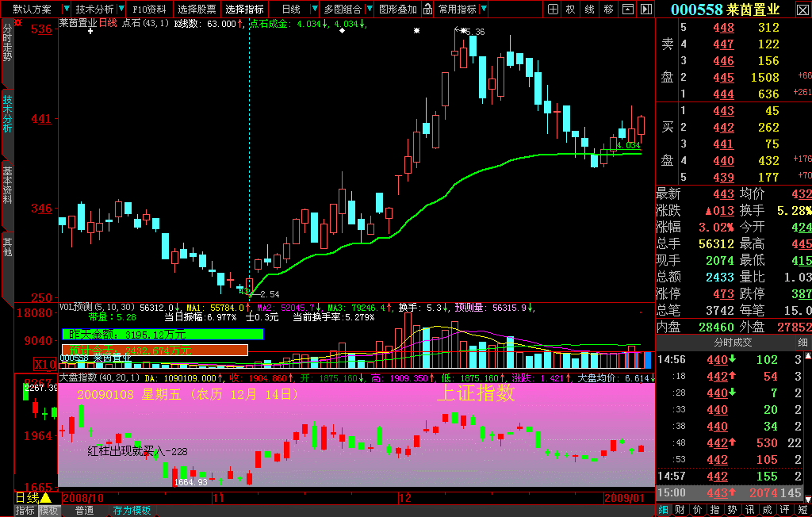Close the 000558 quote panel with X
The height and width of the screenshot is (517, 812).
pos(802,10)
